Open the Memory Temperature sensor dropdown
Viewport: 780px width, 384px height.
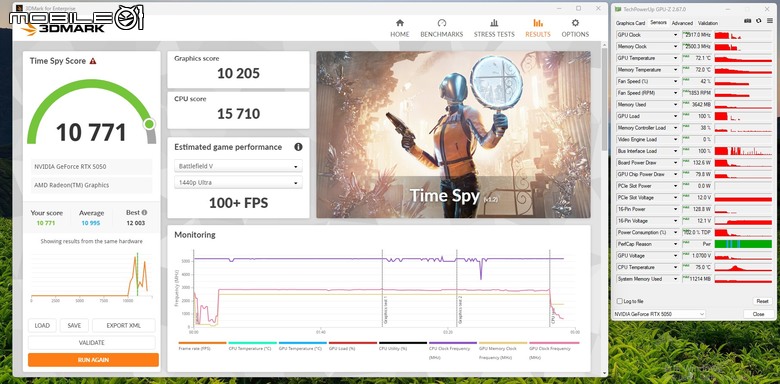[676, 70]
